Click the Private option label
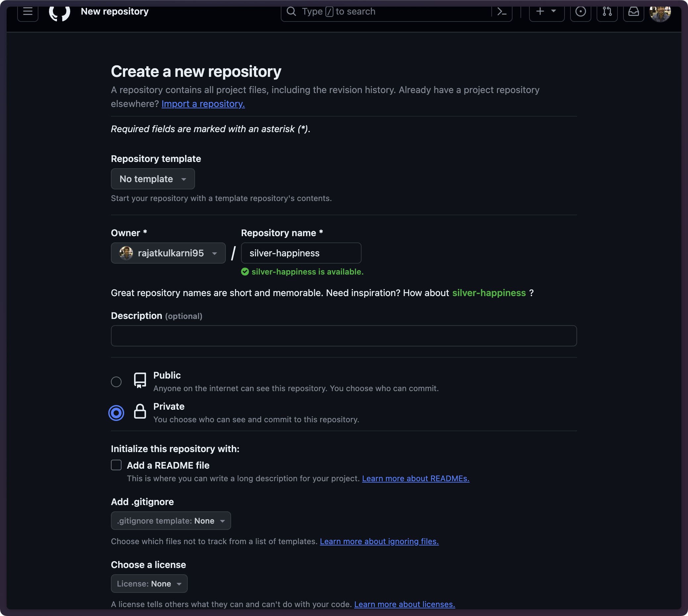Image resolution: width=688 pixels, height=616 pixels. [x=169, y=406]
